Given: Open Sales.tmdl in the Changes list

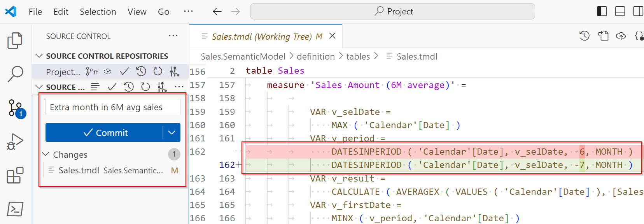Looking at the screenshot, I should point(79,170).
